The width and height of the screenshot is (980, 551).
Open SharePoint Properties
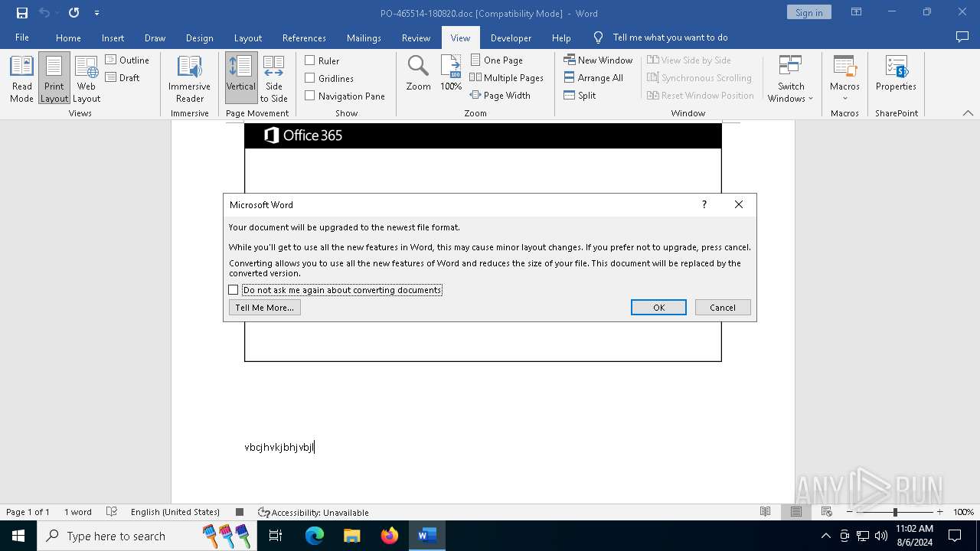(896, 73)
